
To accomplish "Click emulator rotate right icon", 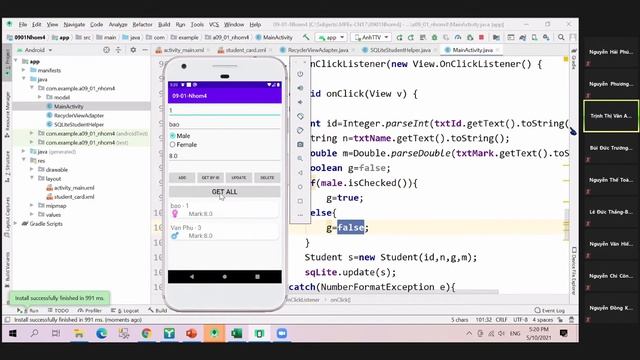I will tap(300, 130).
